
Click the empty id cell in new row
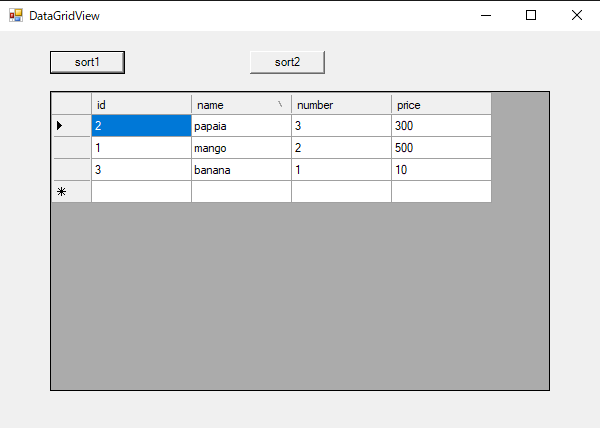coord(141,191)
